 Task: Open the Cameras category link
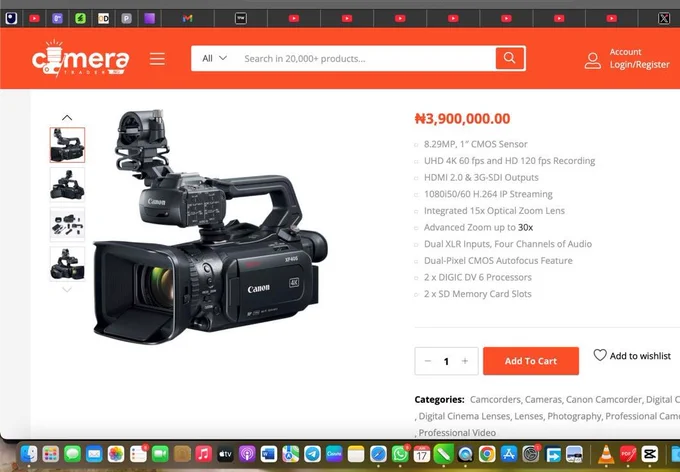tap(543, 399)
